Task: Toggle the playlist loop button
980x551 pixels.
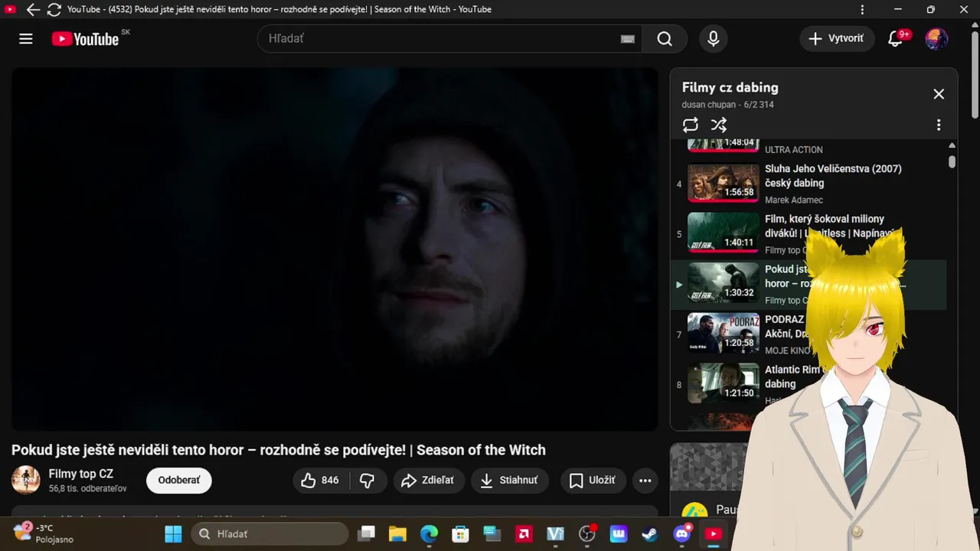Action: pyautogui.click(x=691, y=125)
